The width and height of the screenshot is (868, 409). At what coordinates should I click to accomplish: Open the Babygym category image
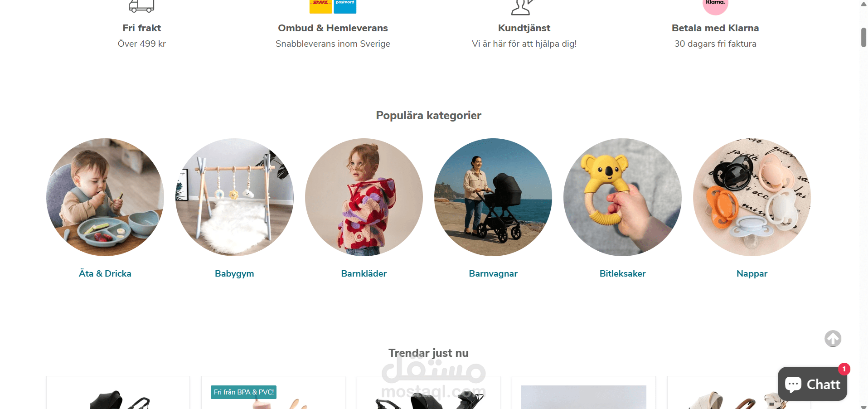coord(234,197)
